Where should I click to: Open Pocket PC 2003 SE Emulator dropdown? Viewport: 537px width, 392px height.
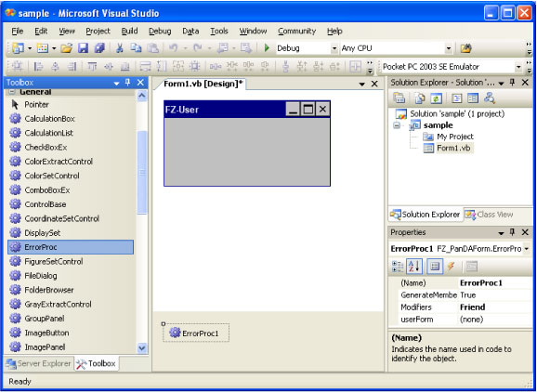(x=518, y=67)
